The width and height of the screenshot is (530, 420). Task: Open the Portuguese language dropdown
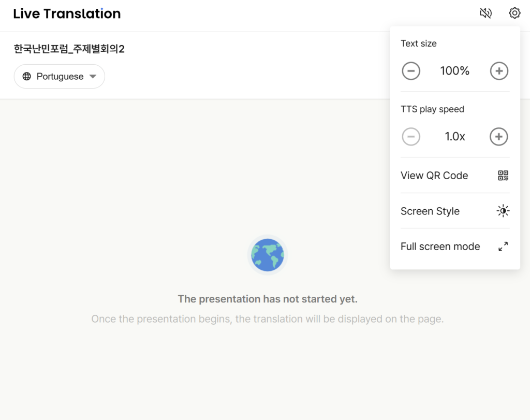(x=60, y=77)
